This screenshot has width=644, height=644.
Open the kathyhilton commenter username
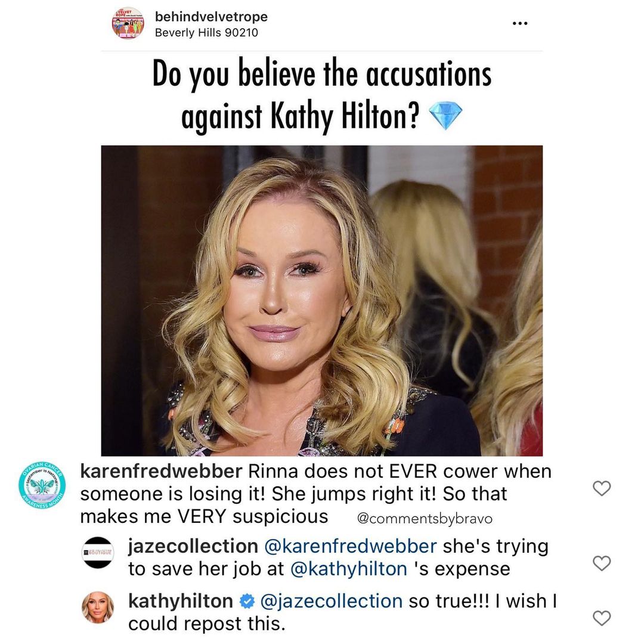click(x=181, y=601)
